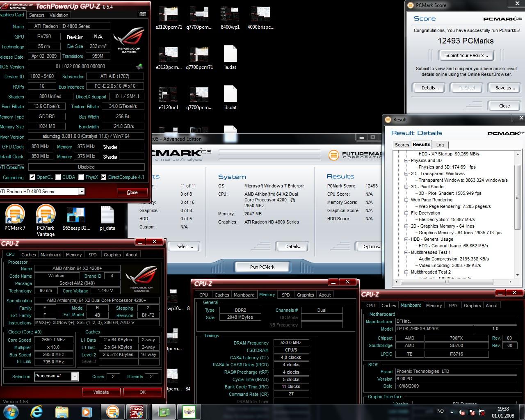The height and width of the screenshot is (420, 525).
Task: Open the Log tab in Result window
Action: click(x=440, y=145)
